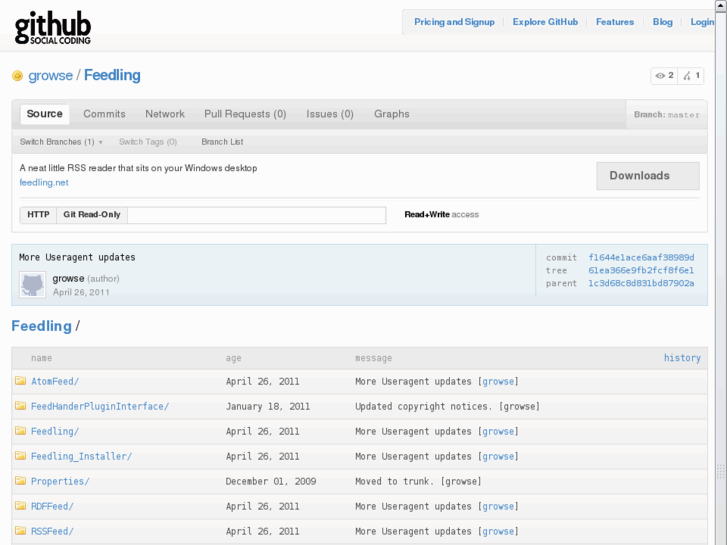
Task: Select the Git Read-Only URL button
Action: [92, 215]
